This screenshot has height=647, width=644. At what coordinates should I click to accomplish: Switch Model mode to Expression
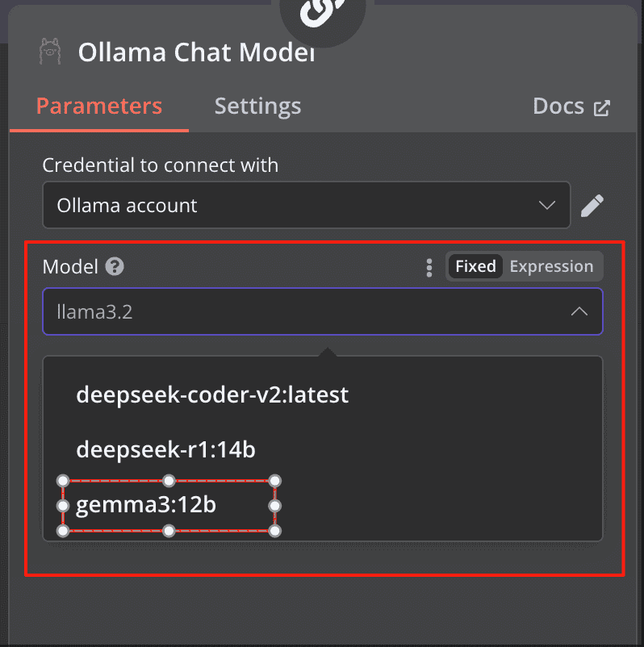[x=551, y=267]
